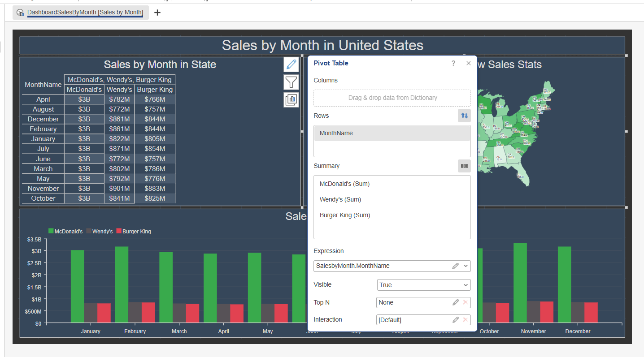Click the green November McDonald's bar
Viewport: 644px width, 357px height.
click(520, 283)
